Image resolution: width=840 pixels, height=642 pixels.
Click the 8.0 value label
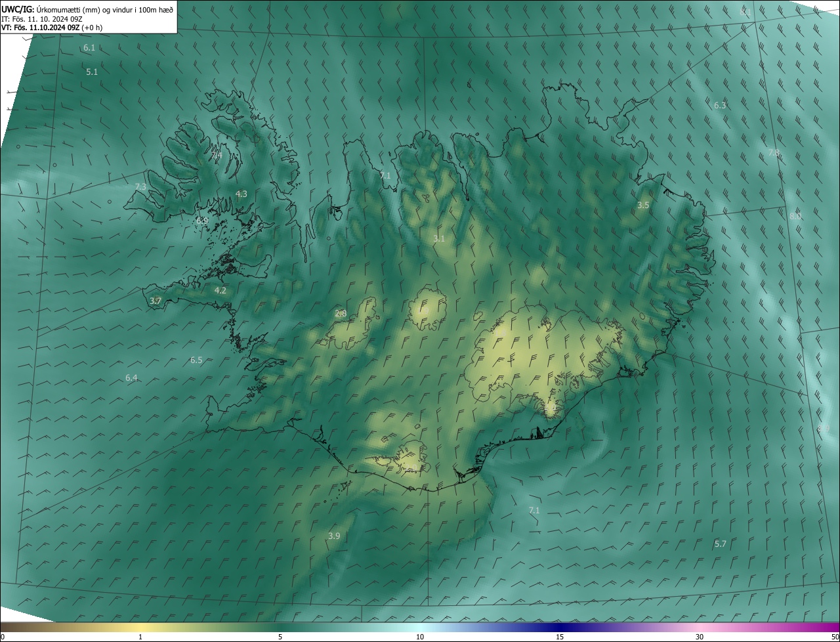coord(795,216)
